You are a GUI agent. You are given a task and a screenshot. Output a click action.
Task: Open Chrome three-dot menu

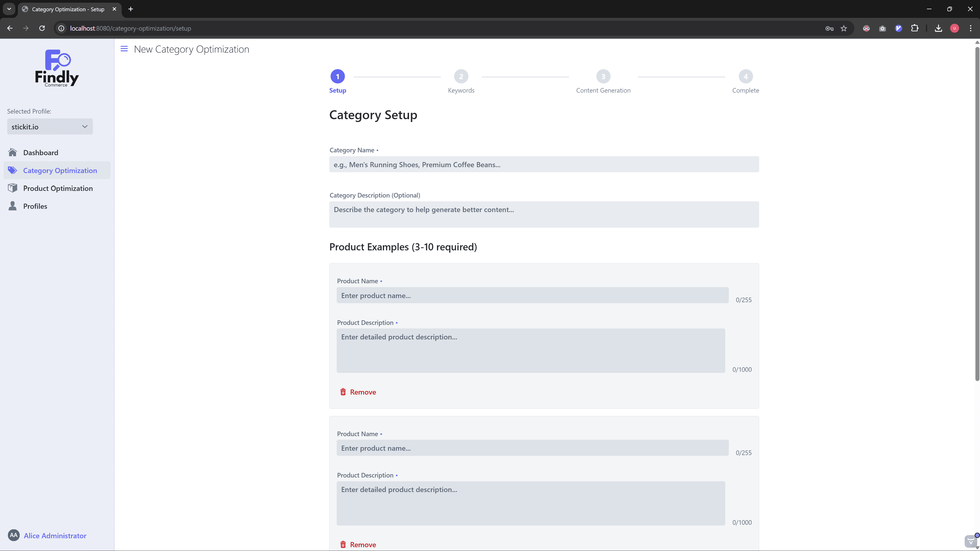[x=971, y=29]
